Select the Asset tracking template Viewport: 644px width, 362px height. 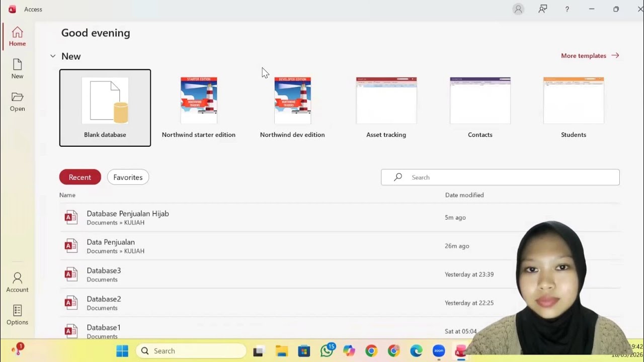click(386, 108)
